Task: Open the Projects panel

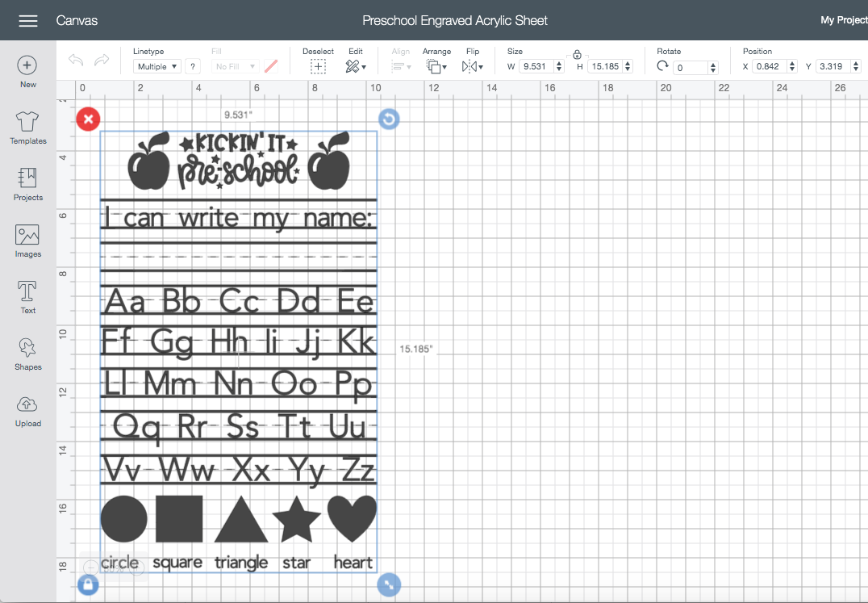Action: (27, 184)
